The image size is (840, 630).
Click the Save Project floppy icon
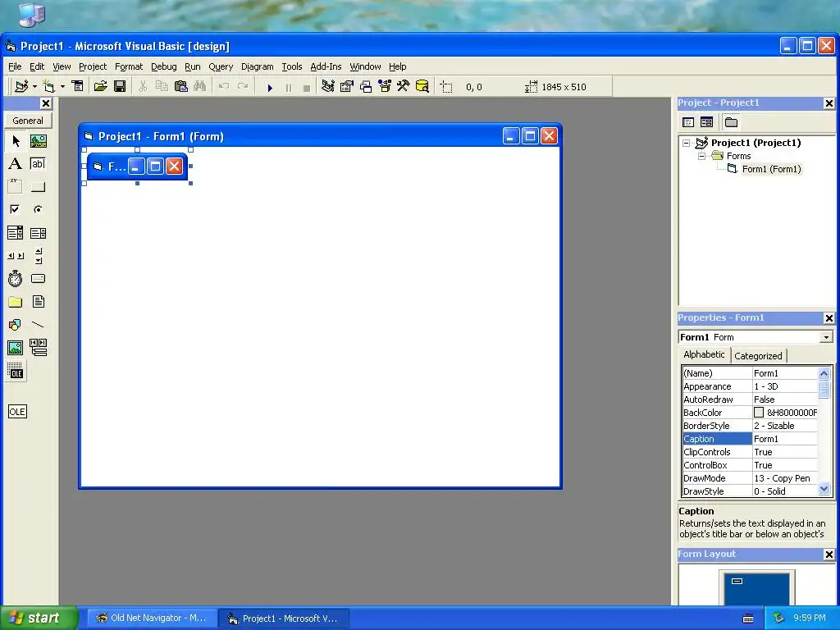[x=120, y=86]
